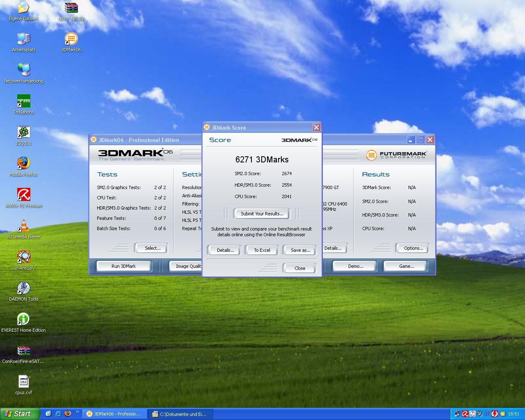Click the AntiVir umbrella tray icon
The width and height of the screenshot is (525, 420).
pyautogui.click(x=465, y=414)
